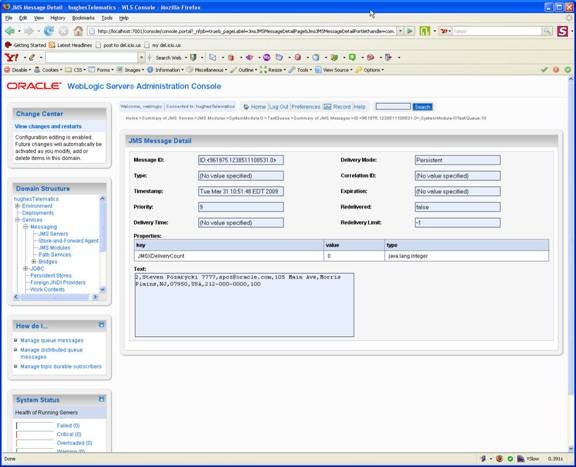The height and width of the screenshot is (467, 576).
Task: Open the Cookies developer toolbar menu
Action: (x=48, y=70)
